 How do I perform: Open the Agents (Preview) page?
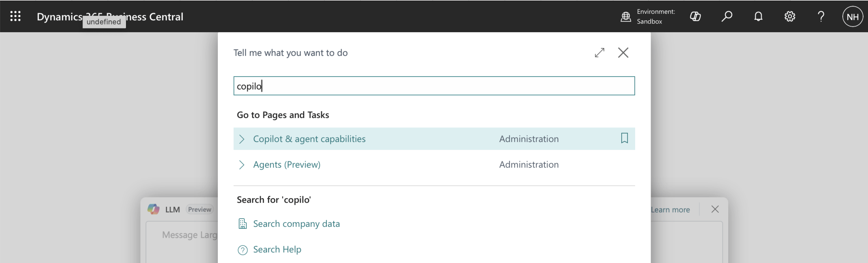point(286,164)
